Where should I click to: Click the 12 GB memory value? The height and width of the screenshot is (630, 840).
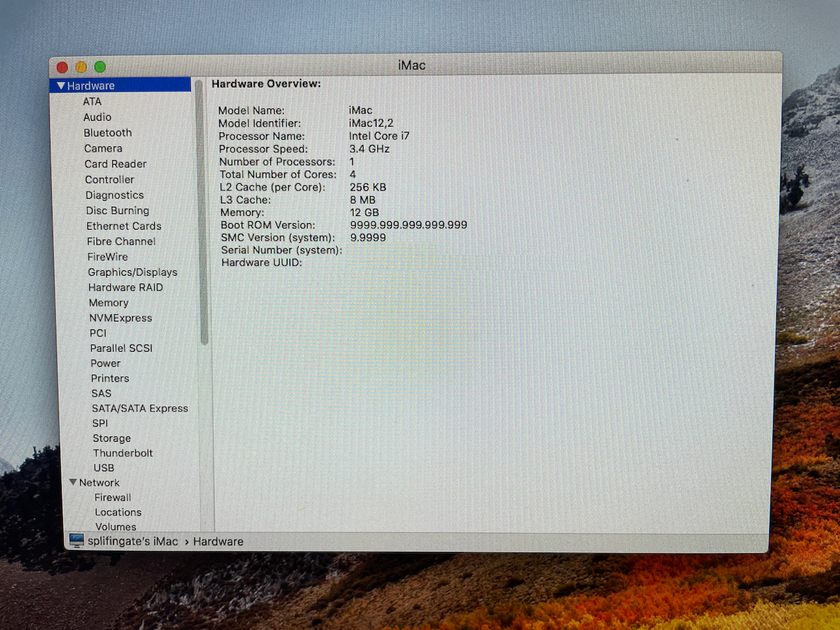pyautogui.click(x=364, y=213)
